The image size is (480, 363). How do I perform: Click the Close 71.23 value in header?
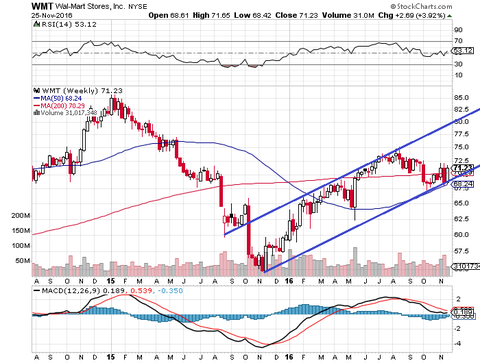(297, 16)
